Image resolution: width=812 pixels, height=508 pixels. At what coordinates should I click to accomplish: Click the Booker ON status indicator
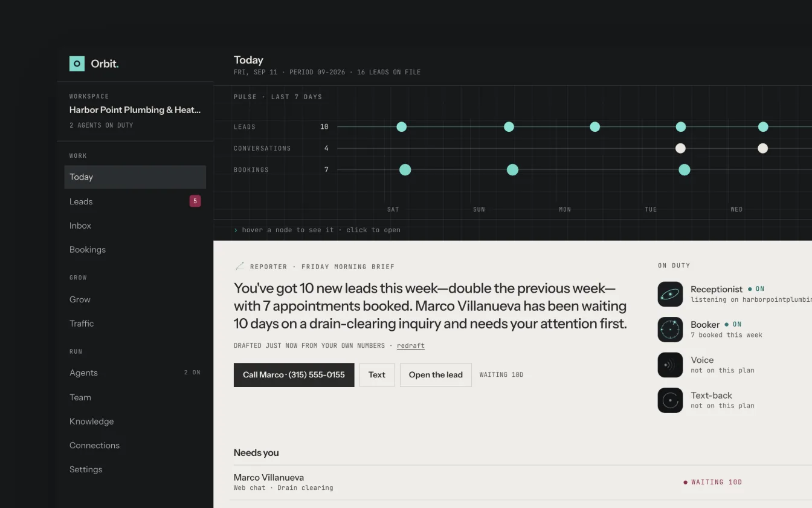pyautogui.click(x=733, y=324)
